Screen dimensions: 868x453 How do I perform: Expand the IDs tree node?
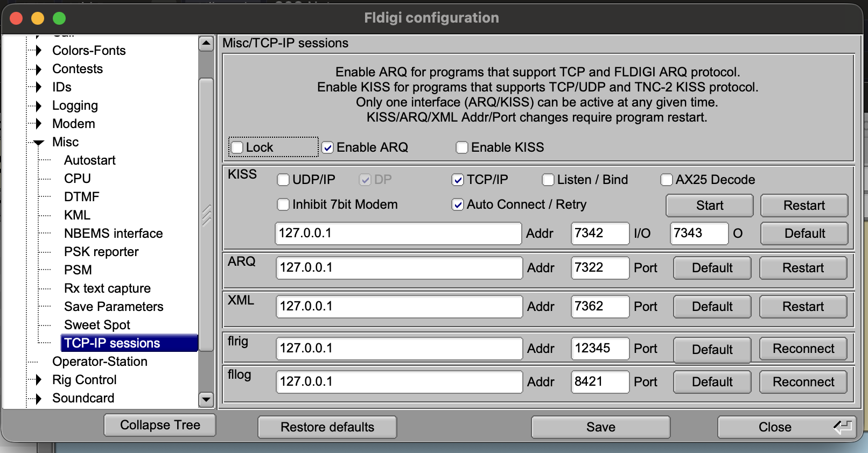click(x=38, y=87)
